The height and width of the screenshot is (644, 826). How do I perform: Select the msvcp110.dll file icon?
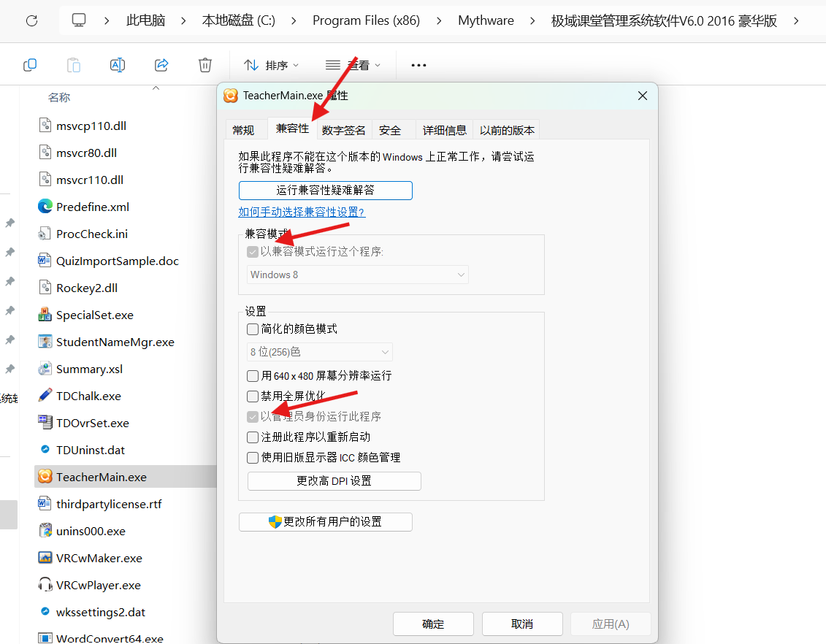[45, 126]
